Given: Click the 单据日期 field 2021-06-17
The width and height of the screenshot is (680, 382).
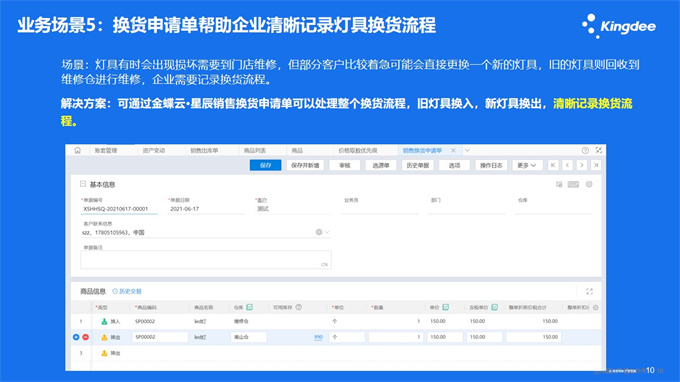Looking at the screenshot, I should coord(206,209).
